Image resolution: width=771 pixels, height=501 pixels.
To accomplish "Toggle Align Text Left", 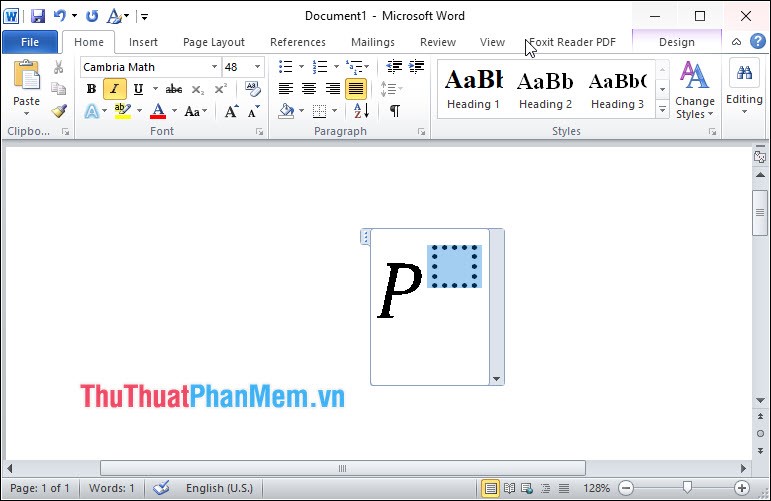I will pyautogui.click(x=286, y=89).
